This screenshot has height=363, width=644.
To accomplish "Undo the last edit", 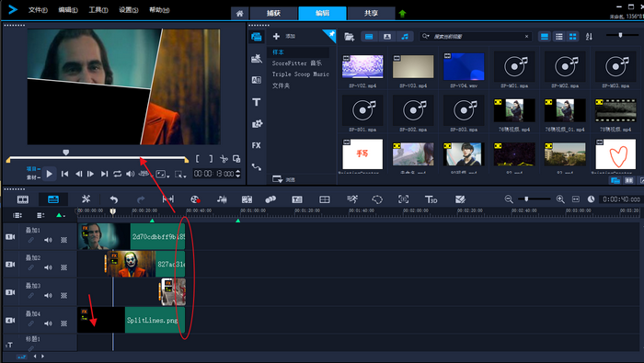I will coord(114,199).
